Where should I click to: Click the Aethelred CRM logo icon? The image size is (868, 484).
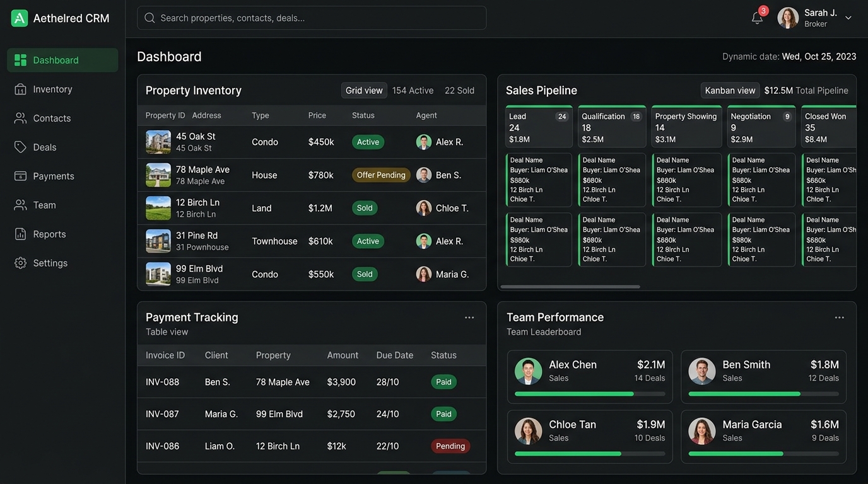point(20,18)
